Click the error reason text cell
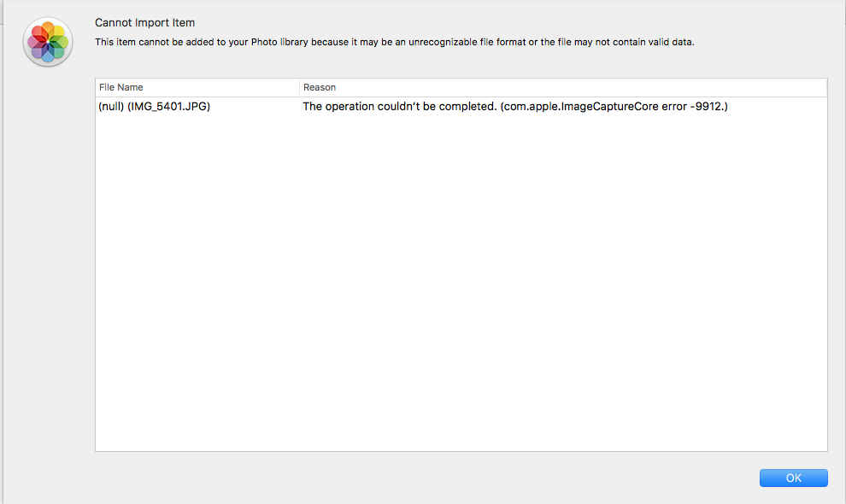This screenshot has height=504, width=846. (514, 107)
